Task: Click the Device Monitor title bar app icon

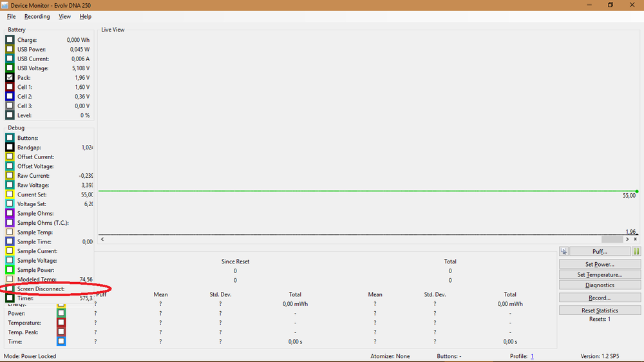Action: (5, 5)
